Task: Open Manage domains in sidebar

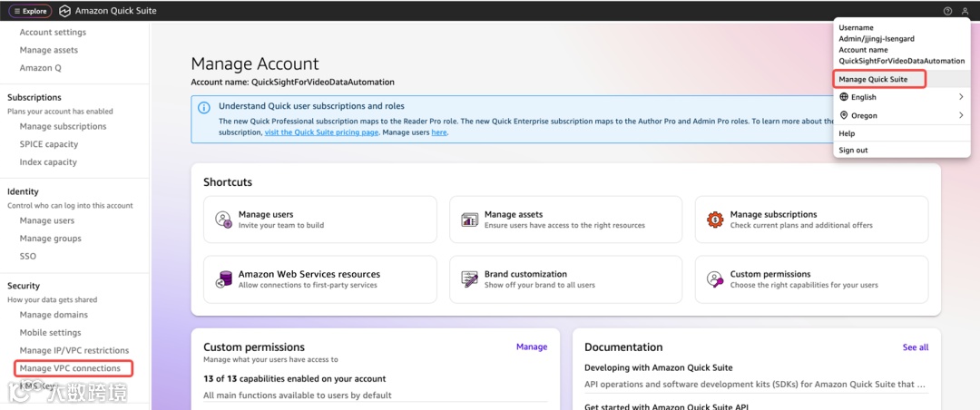Action: pos(54,315)
